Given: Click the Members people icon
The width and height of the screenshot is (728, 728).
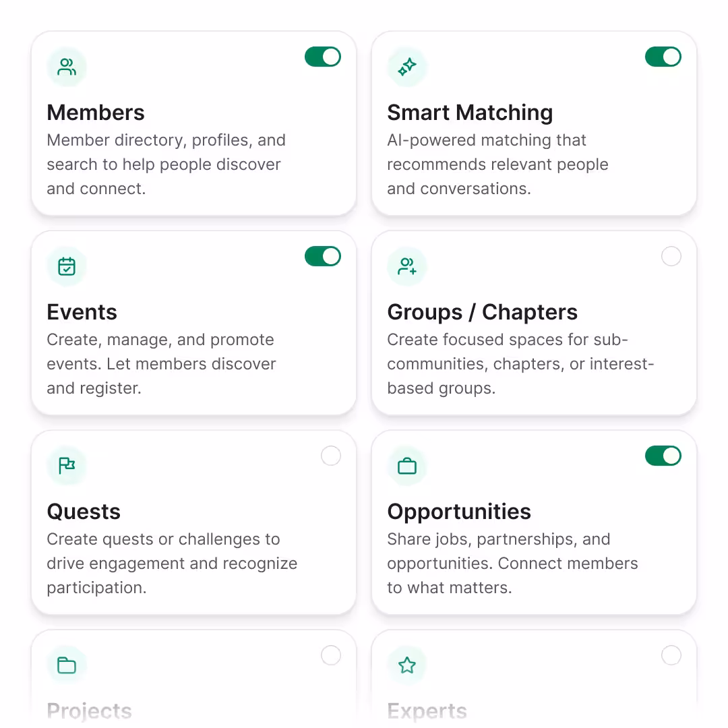Looking at the screenshot, I should click(66, 67).
